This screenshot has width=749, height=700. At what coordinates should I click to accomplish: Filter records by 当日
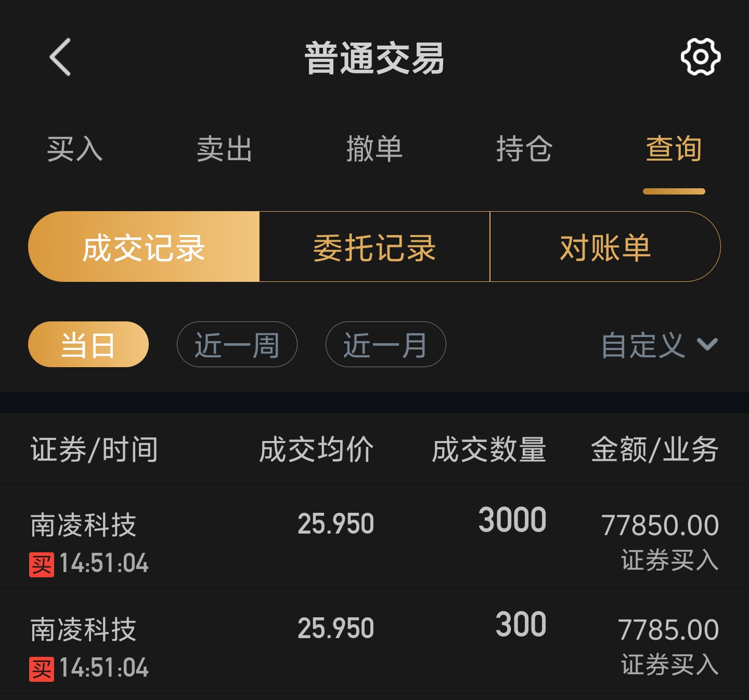coord(88,344)
